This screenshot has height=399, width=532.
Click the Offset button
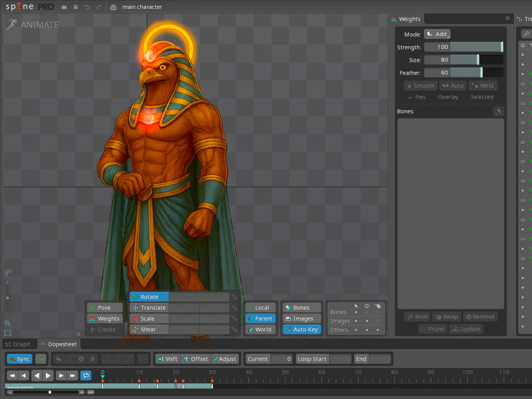tap(196, 359)
